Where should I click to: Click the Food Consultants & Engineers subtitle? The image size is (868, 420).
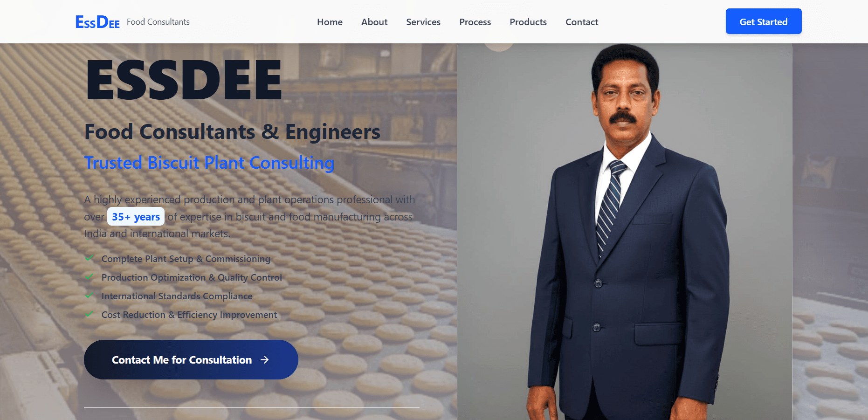[x=232, y=132]
